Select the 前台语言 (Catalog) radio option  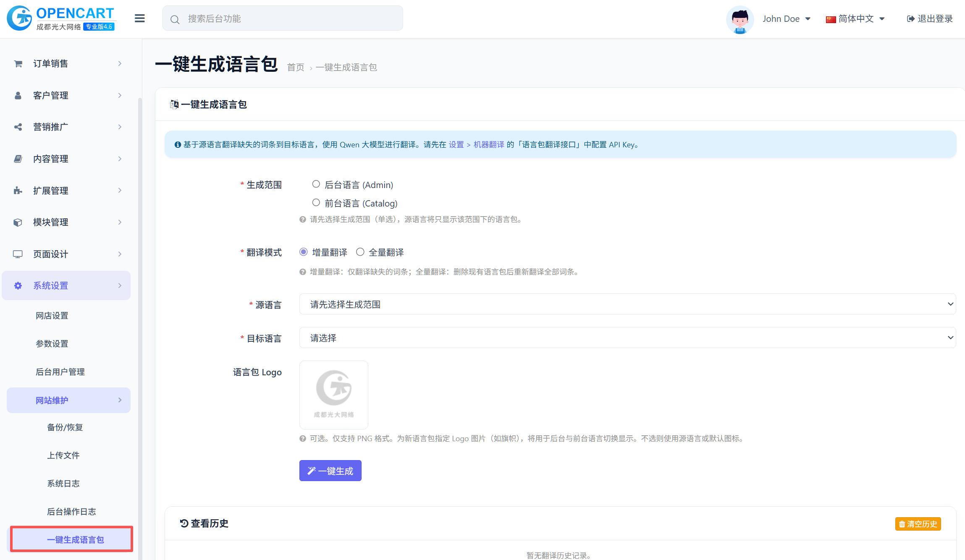click(316, 203)
